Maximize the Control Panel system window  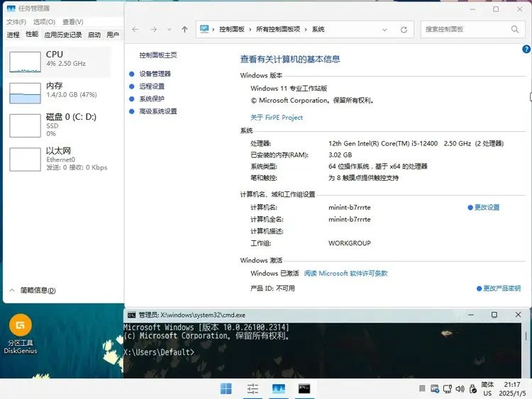tap(496, 9)
